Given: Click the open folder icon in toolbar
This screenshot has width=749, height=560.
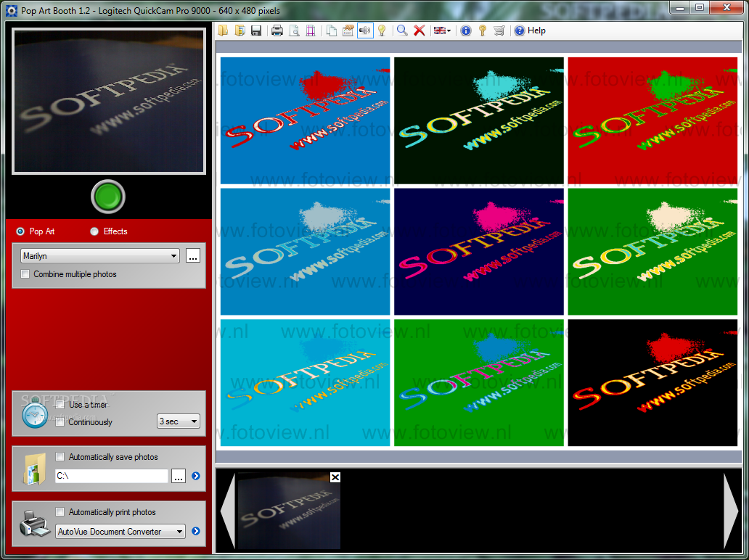Looking at the screenshot, I should 223,30.
